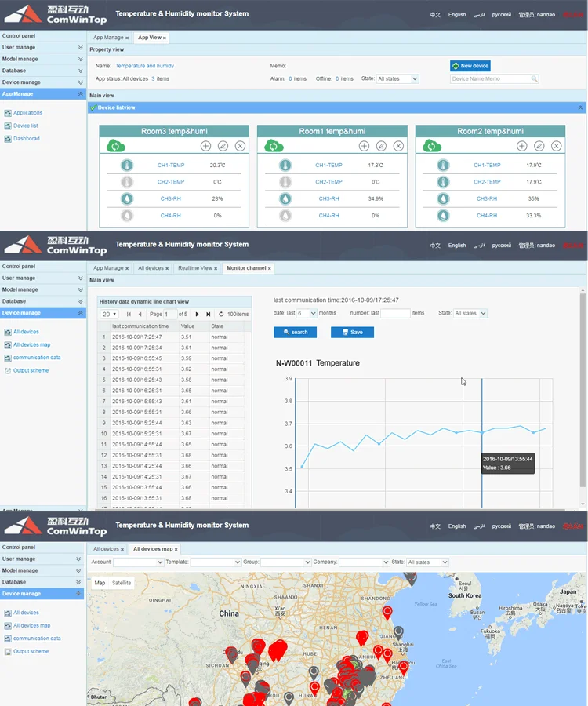Viewport: 588px width, 706px height.
Task: Click the refresh icon in history table pager
Action: pyautogui.click(x=221, y=314)
